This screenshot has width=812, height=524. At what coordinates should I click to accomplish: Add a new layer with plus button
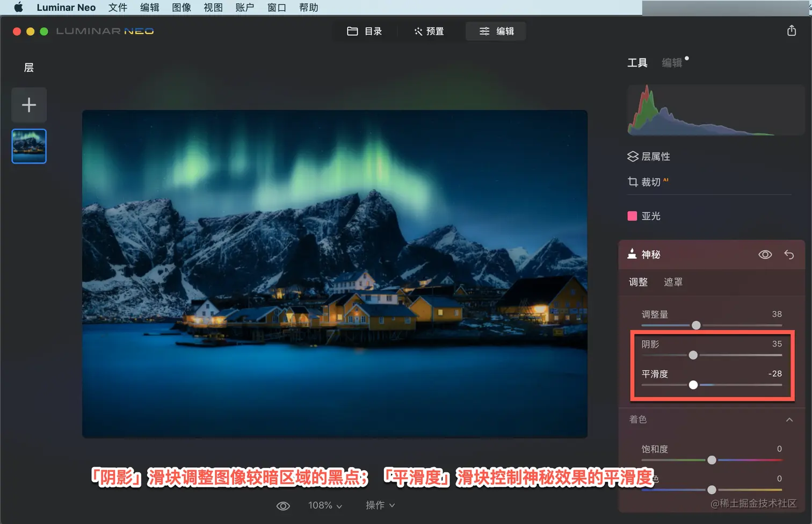29,105
